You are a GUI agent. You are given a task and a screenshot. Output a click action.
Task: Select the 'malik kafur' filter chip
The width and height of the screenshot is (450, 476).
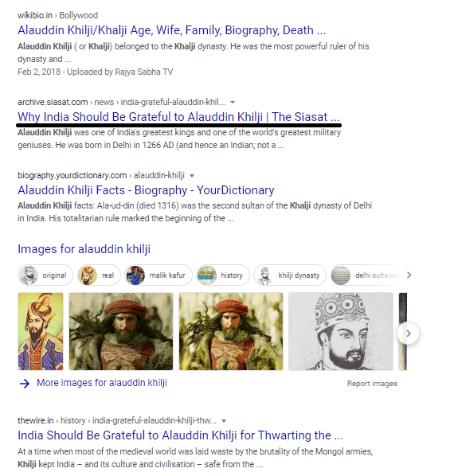pos(158,275)
